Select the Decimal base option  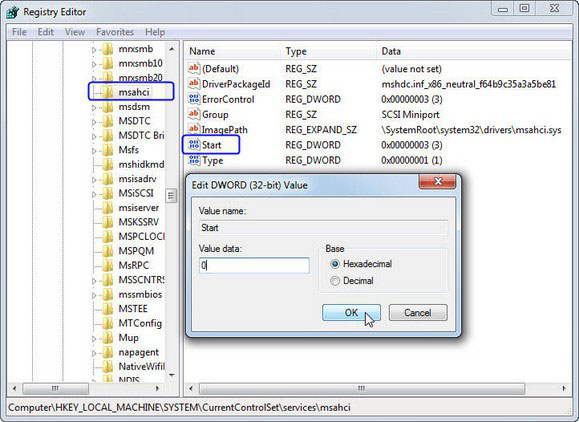335,281
